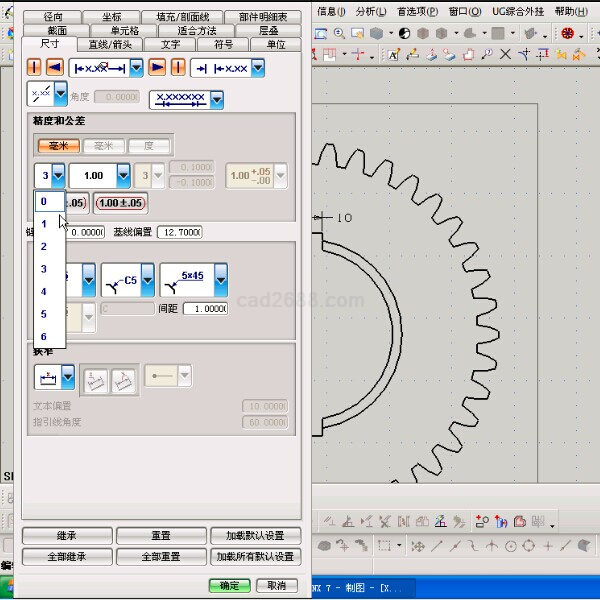
Task: Click the 基线偏置 input field
Action: pyautogui.click(x=180, y=232)
